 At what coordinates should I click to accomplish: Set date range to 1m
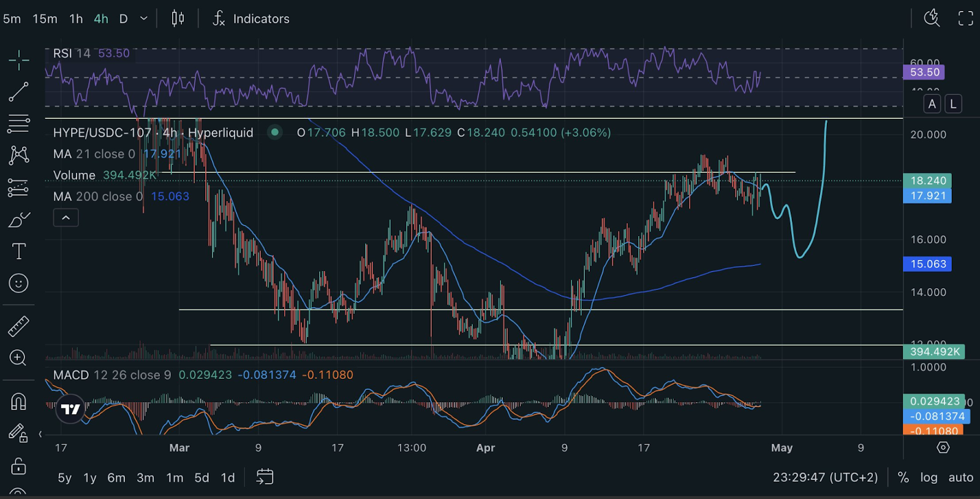point(175,478)
